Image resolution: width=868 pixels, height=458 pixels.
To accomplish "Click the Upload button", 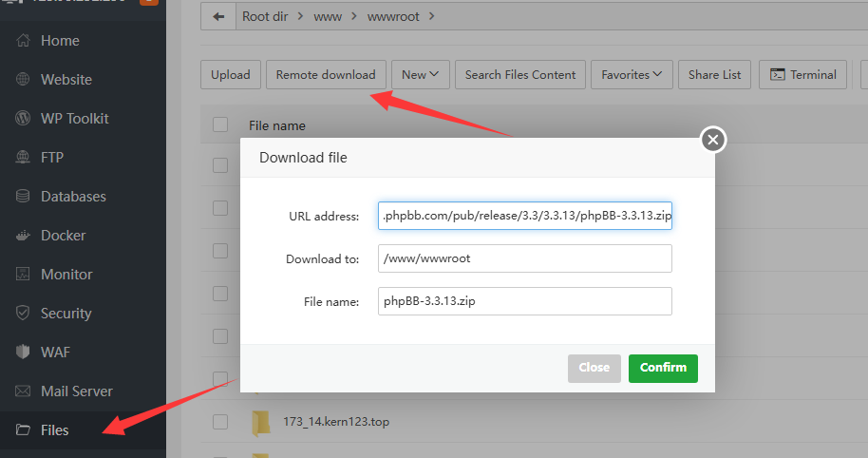I will pyautogui.click(x=230, y=75).
